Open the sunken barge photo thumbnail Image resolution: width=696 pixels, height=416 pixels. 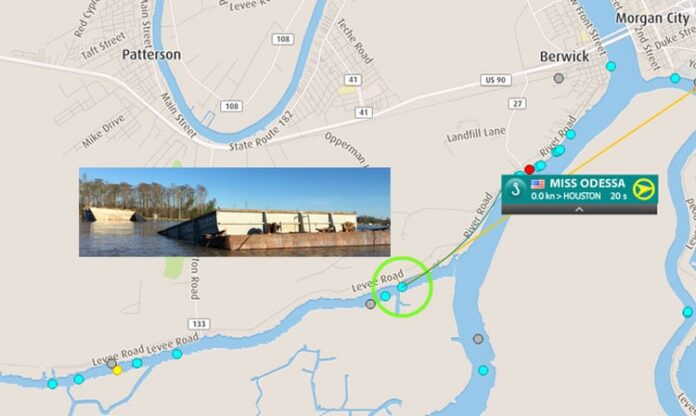[x=235, y=212]
